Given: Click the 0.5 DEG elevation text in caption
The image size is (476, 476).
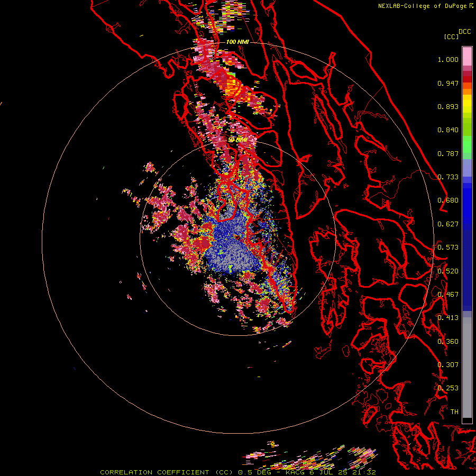Looking at the screenshot, I should 254,472.
